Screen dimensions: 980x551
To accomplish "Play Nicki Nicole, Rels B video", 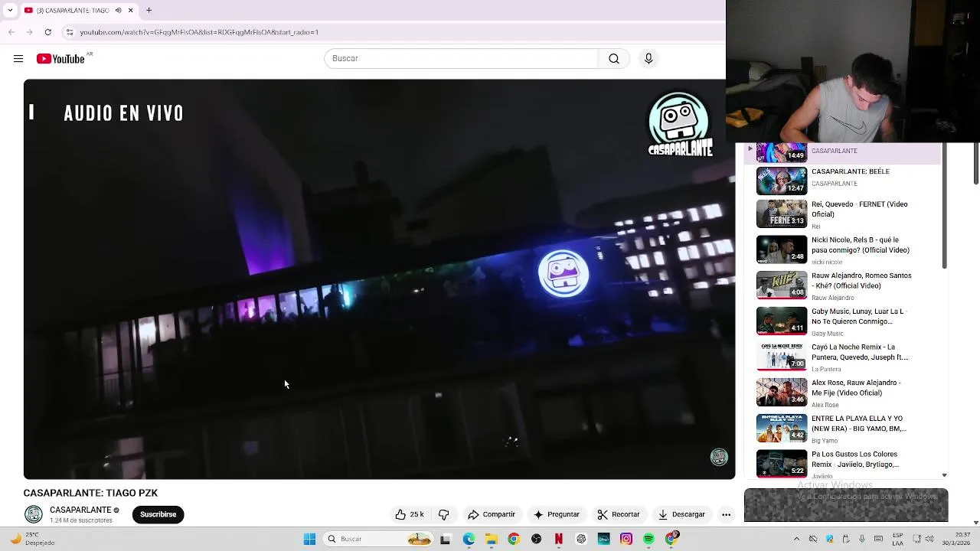I will 842,249.
